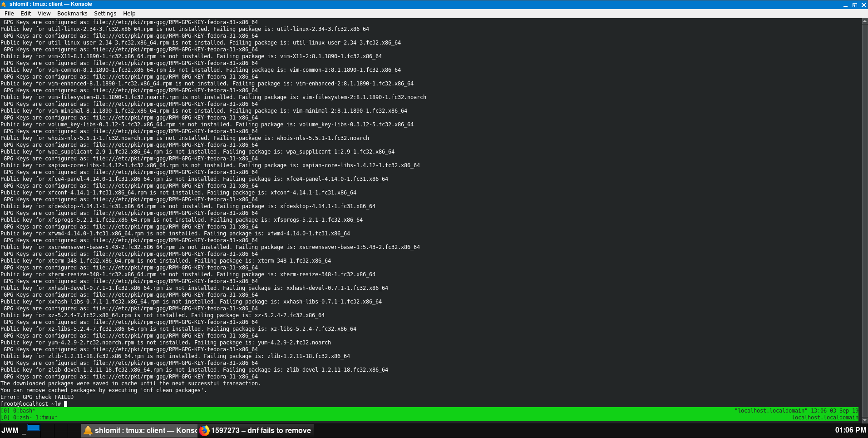Open the Edit menu
Viewport: 868px width, 438px height.
[26, 14]
